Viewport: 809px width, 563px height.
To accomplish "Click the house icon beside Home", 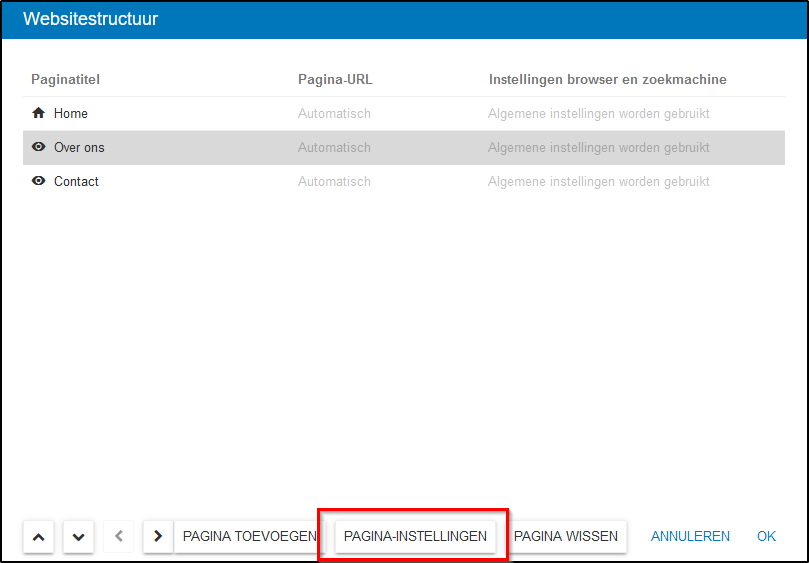I will coord(39,113).
